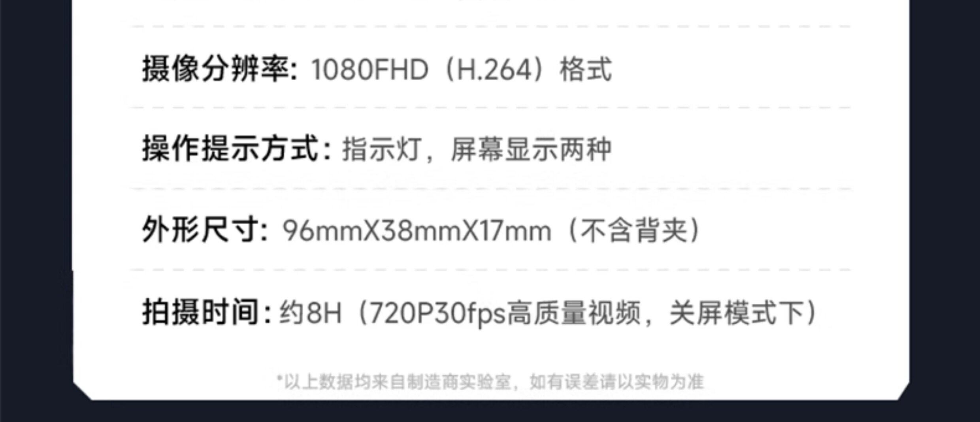The height and width of the screenshot is (422, 980).
Task: Select the 96mmX38mmX17mm dimension value
Action: point(417,231)
